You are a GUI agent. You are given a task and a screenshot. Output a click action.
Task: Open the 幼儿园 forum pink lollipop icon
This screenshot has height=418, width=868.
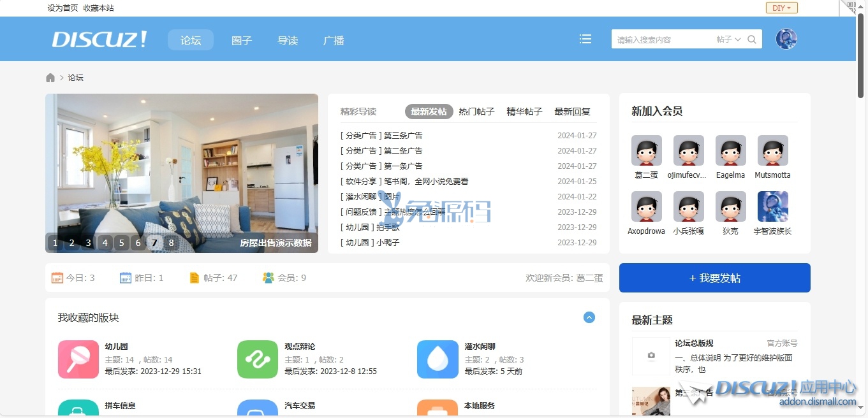(73, 359)
